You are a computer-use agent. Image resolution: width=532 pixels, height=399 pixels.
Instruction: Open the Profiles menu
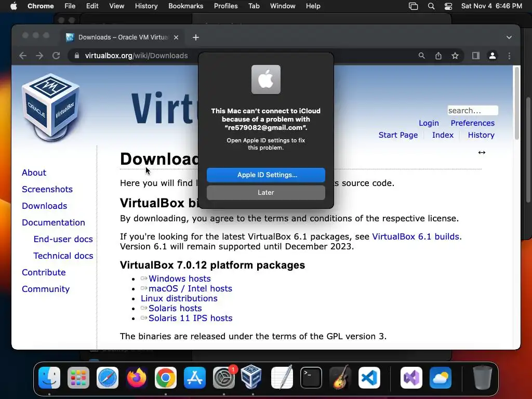[x=225, y=6]
